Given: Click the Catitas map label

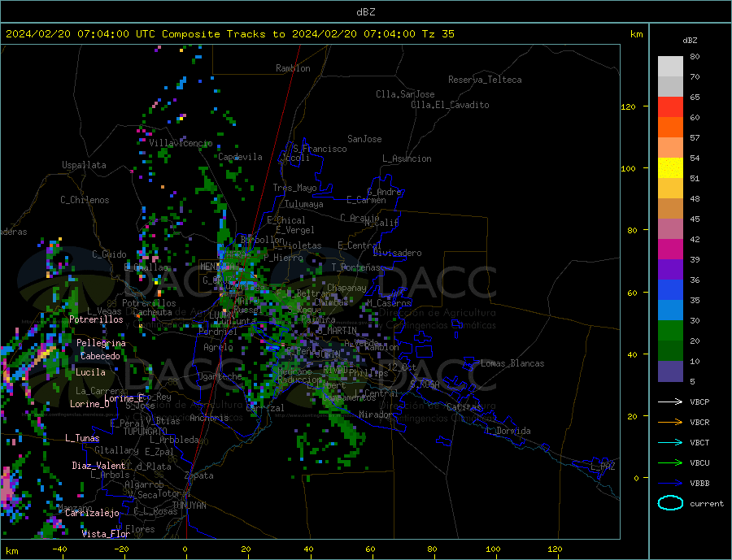Looking at the screenshot, I should (x=464, y=407).
